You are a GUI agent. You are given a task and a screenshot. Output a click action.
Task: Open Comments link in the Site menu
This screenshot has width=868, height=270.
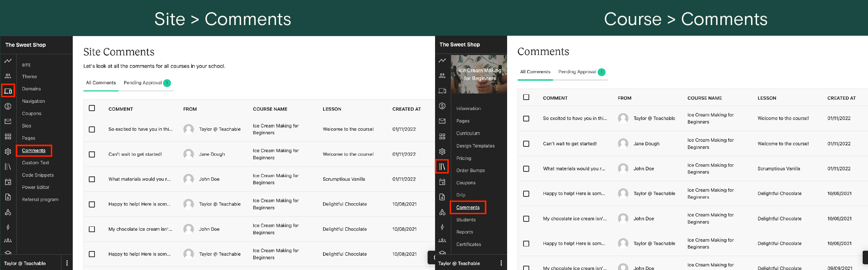coord(34,150)
